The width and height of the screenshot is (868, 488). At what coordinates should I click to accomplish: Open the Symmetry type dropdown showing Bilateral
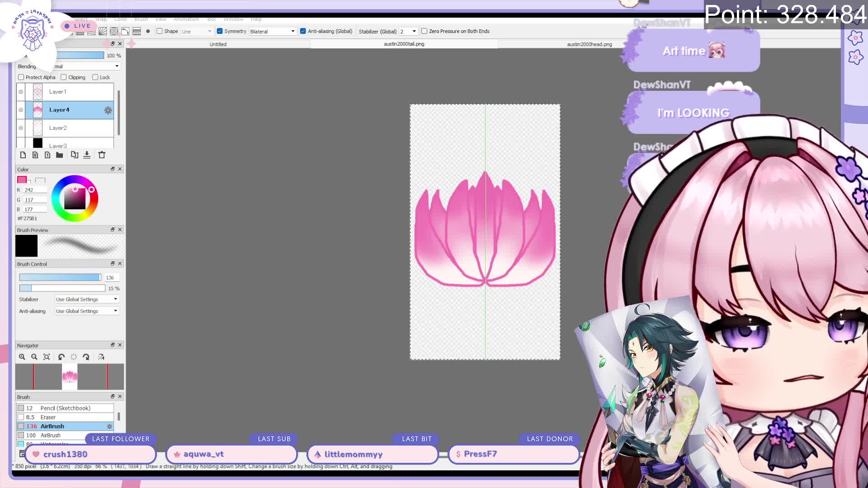[x=273, y=31]
